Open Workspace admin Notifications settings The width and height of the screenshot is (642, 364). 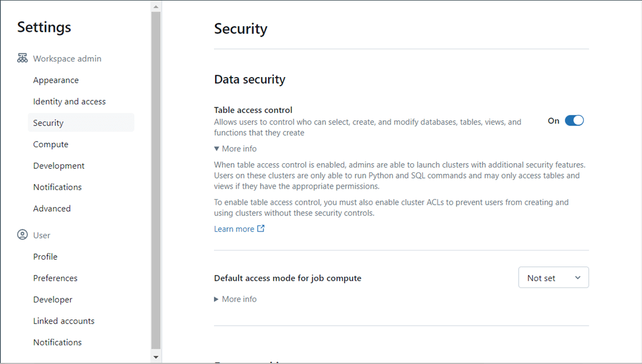[57, 187]
